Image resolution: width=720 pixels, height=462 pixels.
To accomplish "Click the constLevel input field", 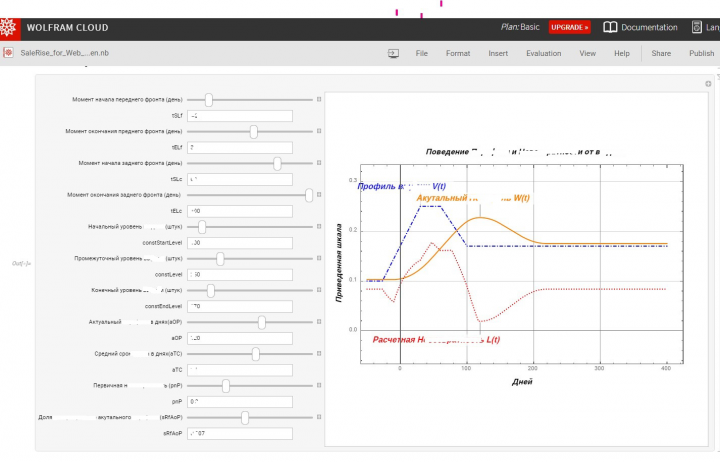I will pyautogui.click(x=240, y=275).
